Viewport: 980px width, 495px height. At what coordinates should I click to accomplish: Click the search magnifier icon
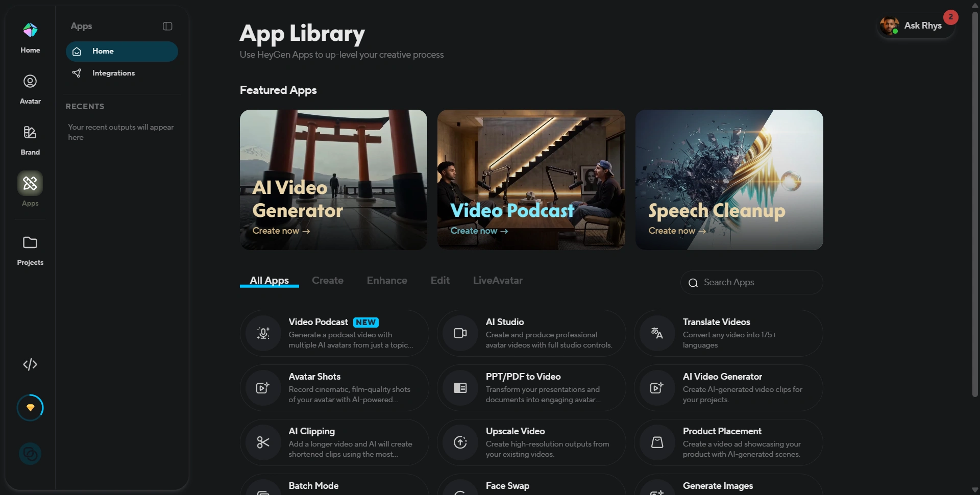(693, 283)
